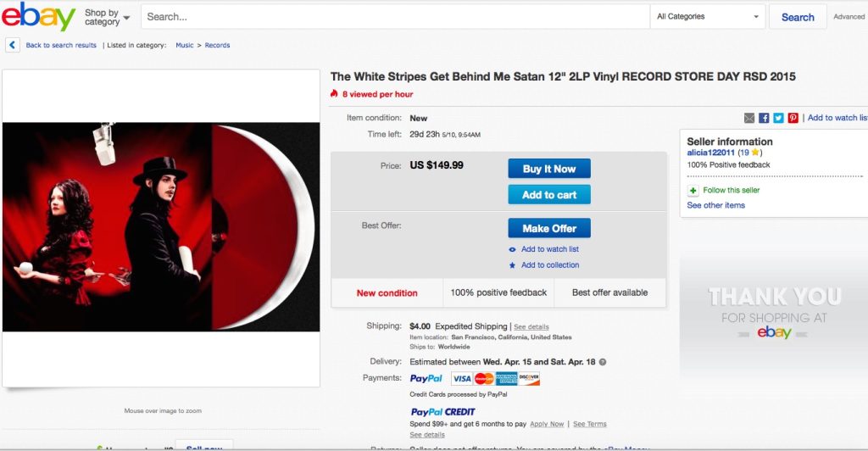Click the back arrow icon
The image size is (868, 451).
(13, 45)
